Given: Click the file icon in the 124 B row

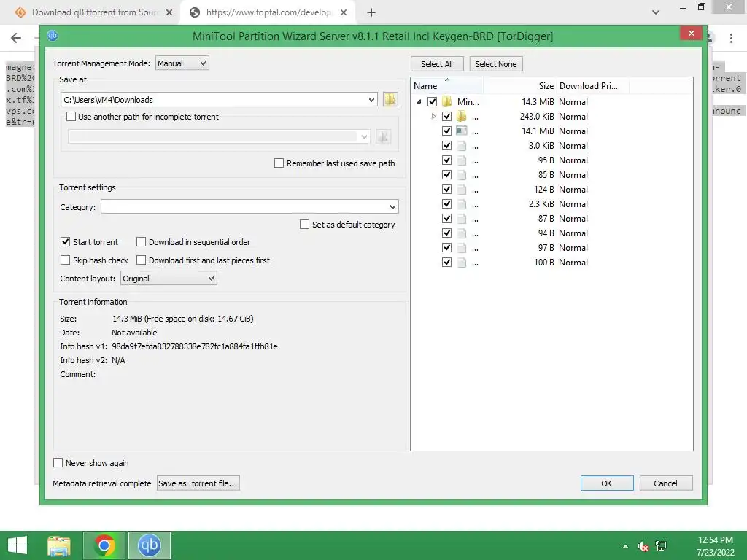Looking at the screenshot, I should [x=461, y=189].
